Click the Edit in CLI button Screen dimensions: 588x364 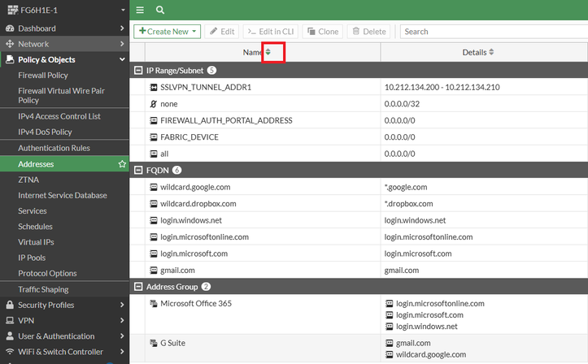271,32
